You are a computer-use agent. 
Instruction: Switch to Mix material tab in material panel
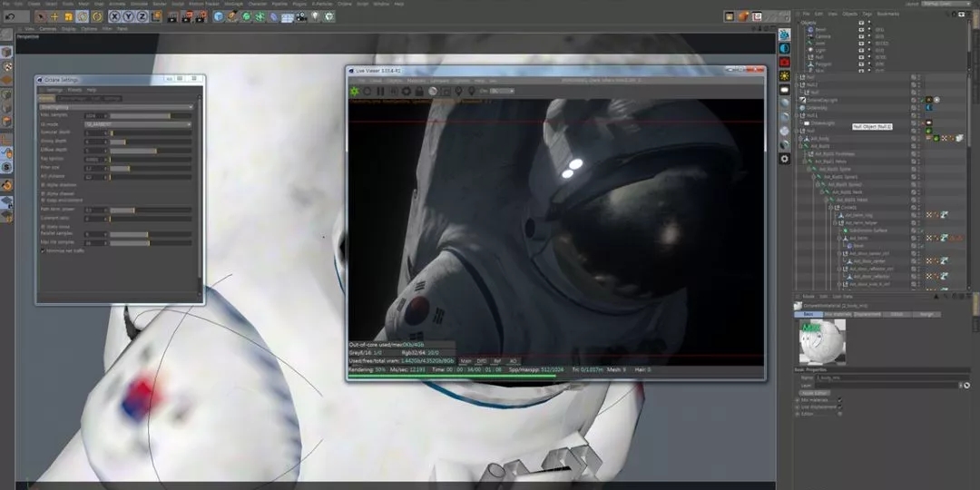(837, 314)
